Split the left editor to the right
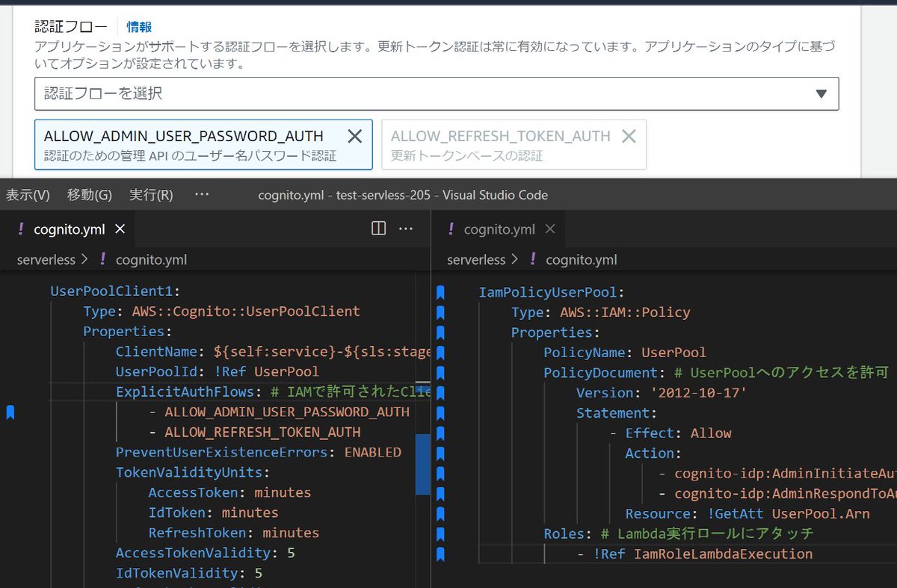Screen dimensions: 897x588 click(x=379, y=229)
